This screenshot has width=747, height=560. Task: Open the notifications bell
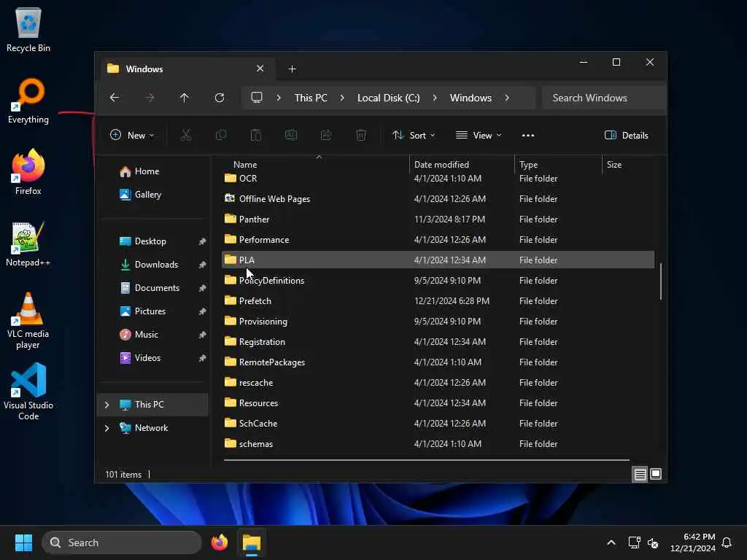coord(727,542)
